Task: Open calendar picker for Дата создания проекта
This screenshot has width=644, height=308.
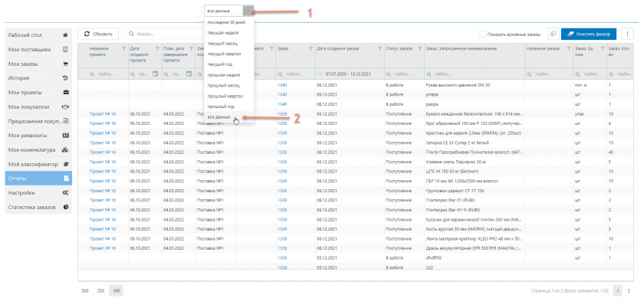Action: pyautogui.click(x=155, y=74)
